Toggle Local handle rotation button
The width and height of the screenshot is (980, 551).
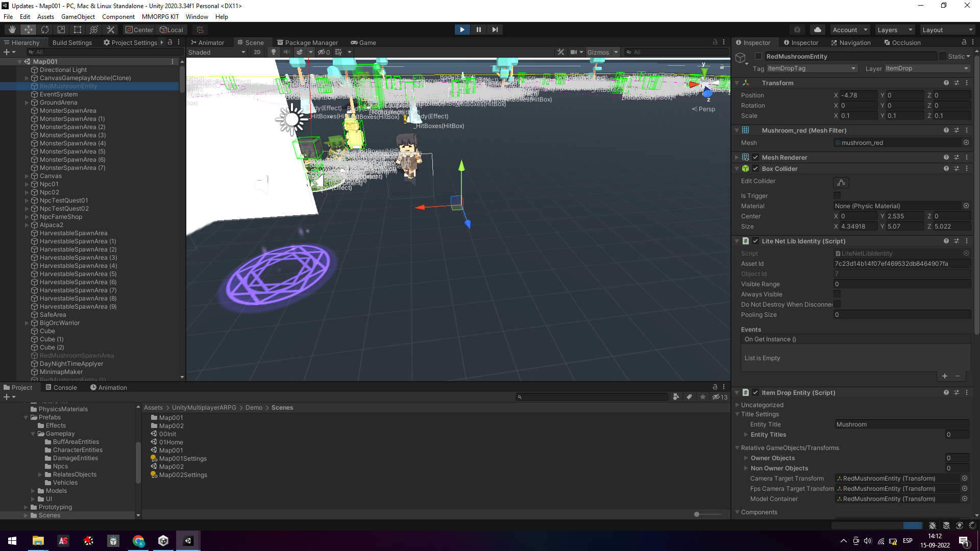pos(171,30)
